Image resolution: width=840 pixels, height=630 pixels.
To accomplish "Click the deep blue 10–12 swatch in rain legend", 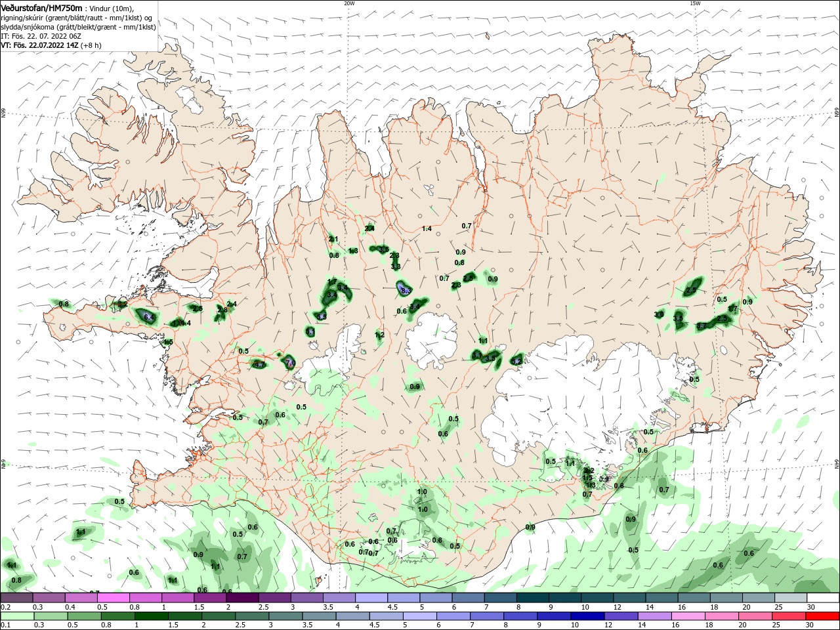I will [x=587, y=616].
